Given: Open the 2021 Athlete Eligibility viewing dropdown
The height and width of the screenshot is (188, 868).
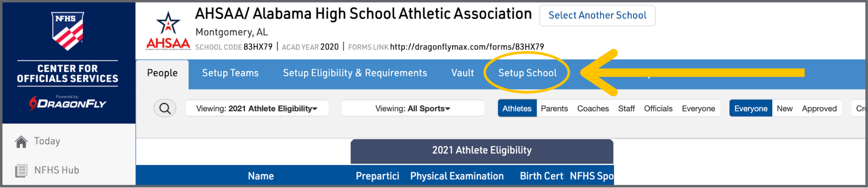Looking at the screenshot, I should [x=257, y=108].
